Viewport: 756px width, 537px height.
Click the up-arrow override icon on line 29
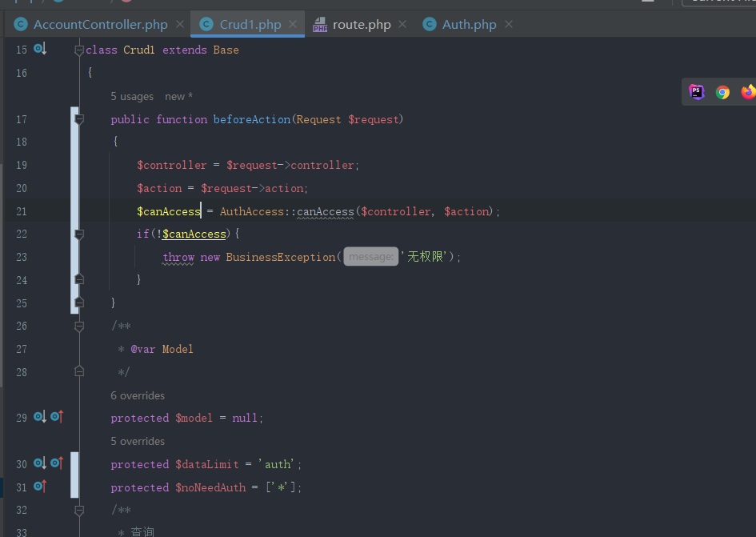coord(57,416)
